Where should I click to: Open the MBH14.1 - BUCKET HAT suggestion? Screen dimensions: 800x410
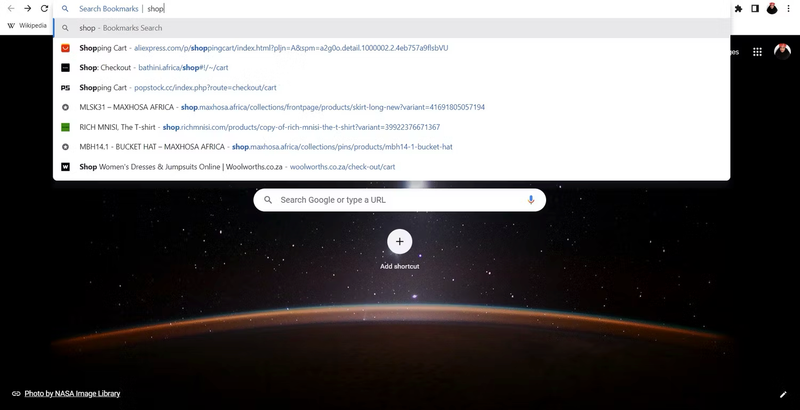[392, 147]
